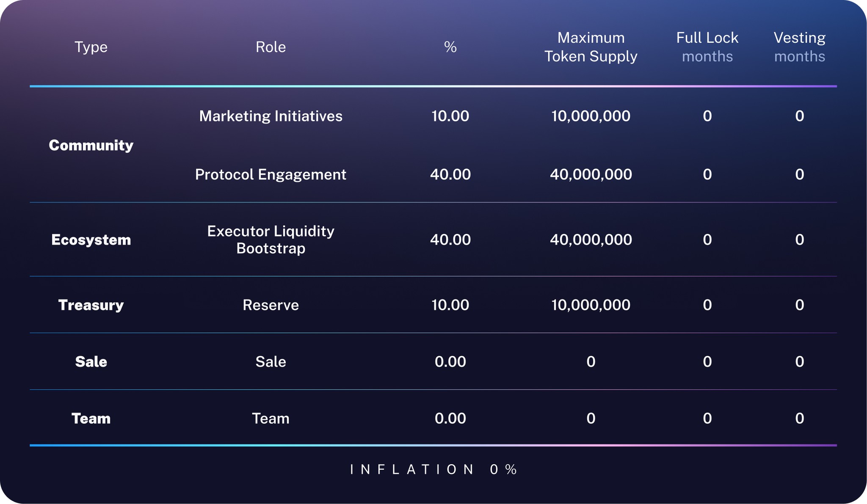Click the INFLATION 0% footer text
Screen dimensions: 867x504
pos(433,469)
